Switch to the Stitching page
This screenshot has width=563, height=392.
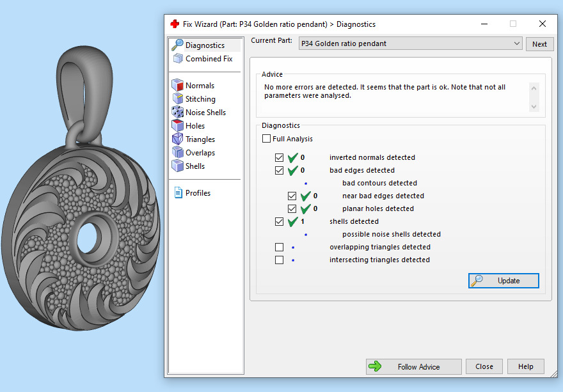tap(200, 98)
